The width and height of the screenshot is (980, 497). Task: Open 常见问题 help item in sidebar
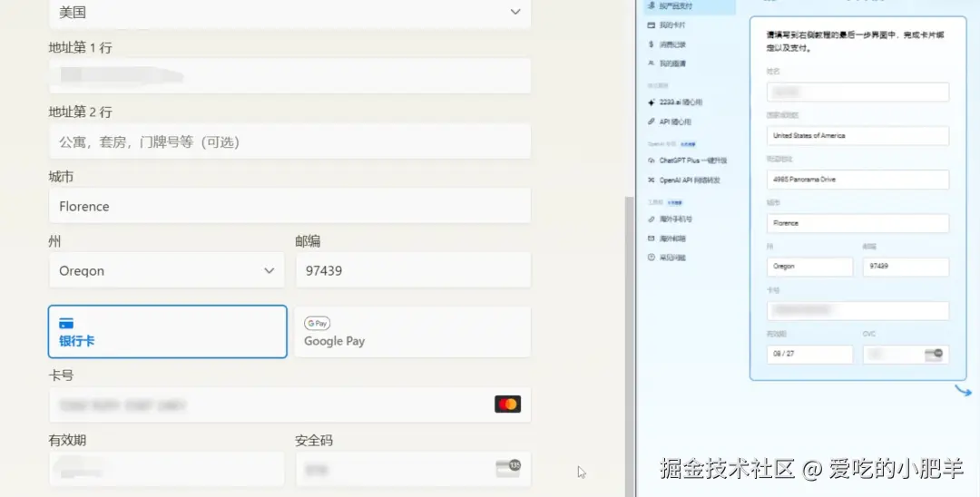click(666, 258)
